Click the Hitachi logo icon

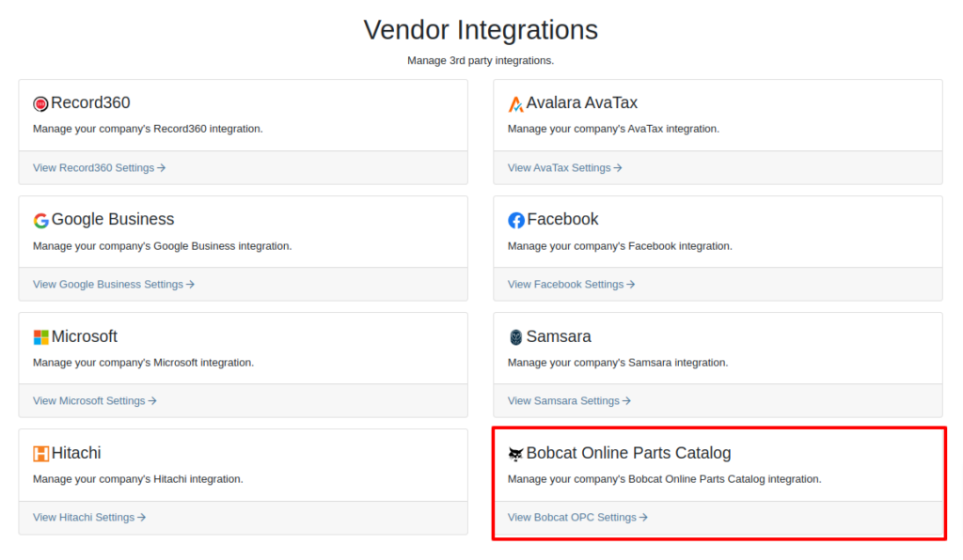click(41, 453)
